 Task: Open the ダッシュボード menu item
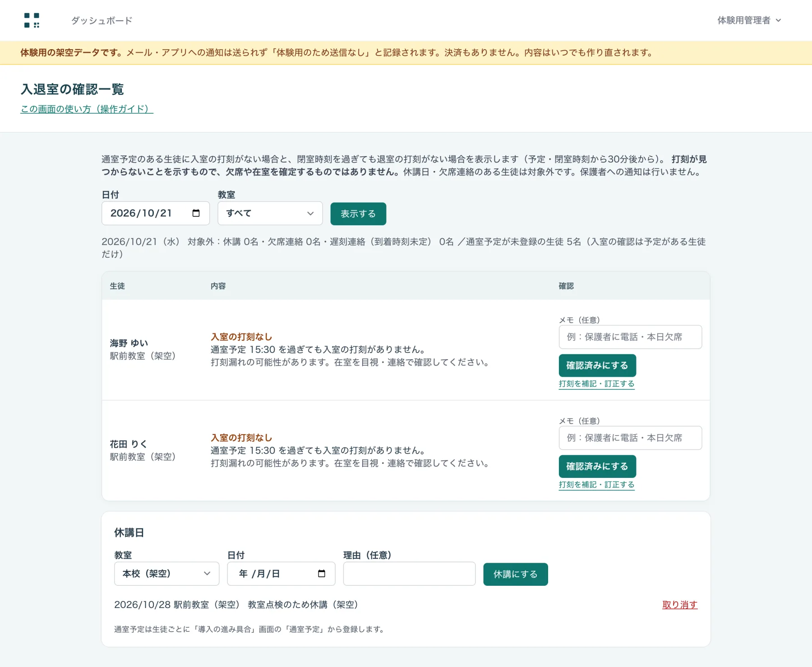102,20
